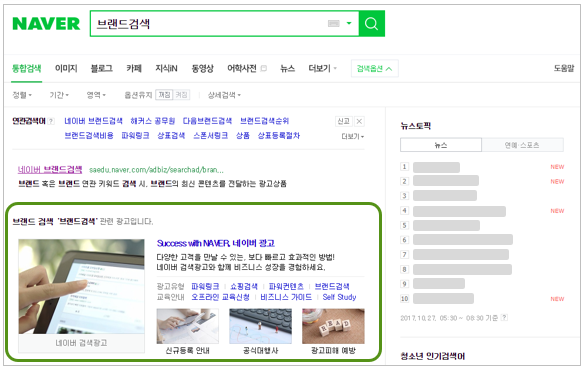Close the related searches box with X

tap(359, 121)
